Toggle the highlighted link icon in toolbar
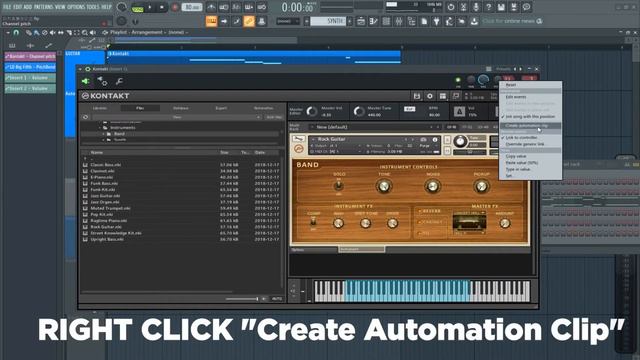Image resolution: width=640 pixels, height=360 pixels. click(249, 21)
